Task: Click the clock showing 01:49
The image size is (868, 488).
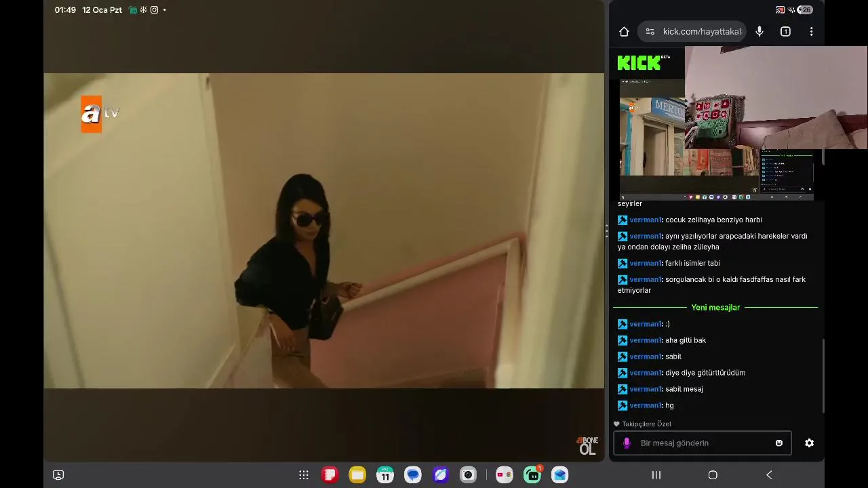Action: (x=65, y=10)
